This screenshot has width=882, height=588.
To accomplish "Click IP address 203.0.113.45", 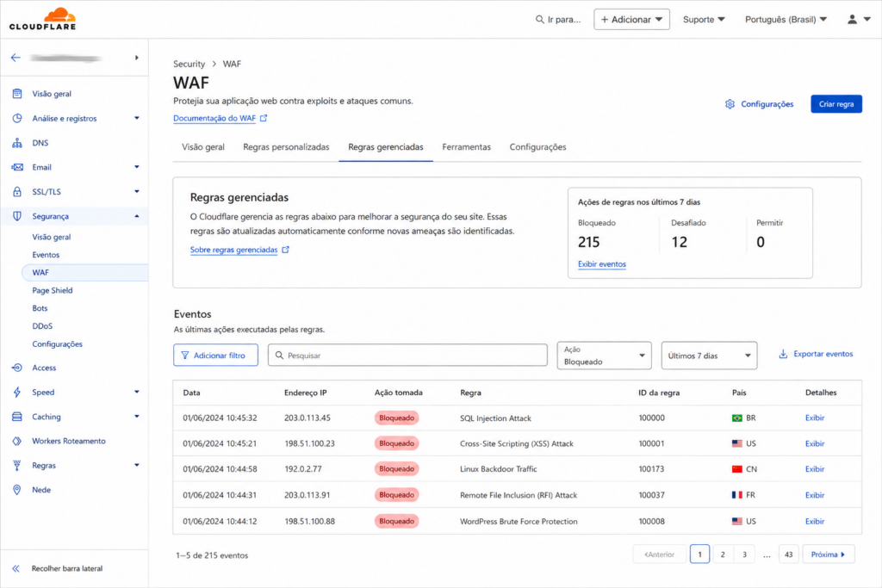I will click(307, 418).
